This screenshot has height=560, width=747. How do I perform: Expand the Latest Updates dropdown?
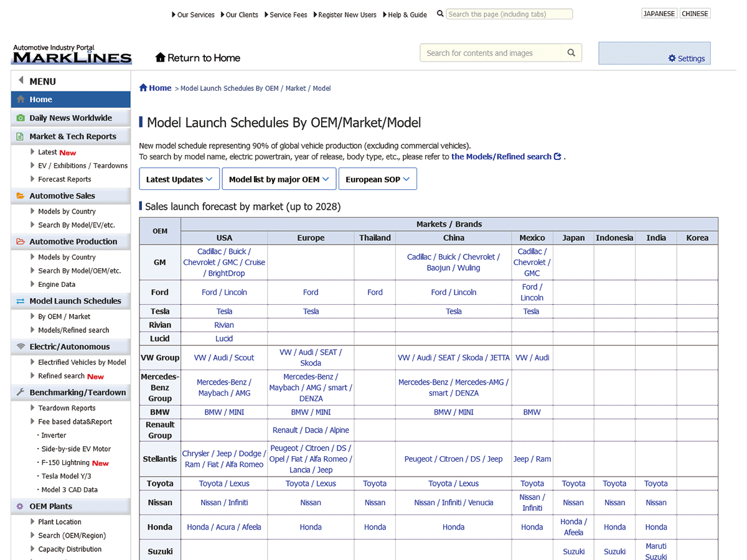tap(179, 179)
